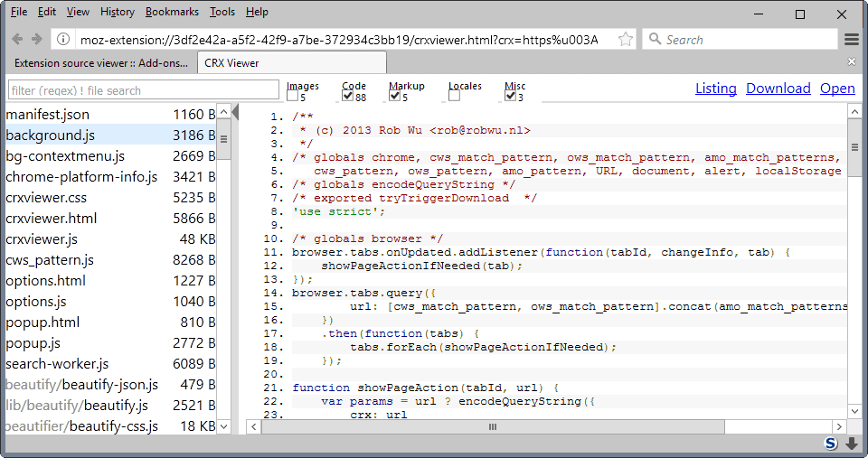Click the file list scroll down arrow
The height and width of the screenshot is (458, 868).
(x=223, y=426)
